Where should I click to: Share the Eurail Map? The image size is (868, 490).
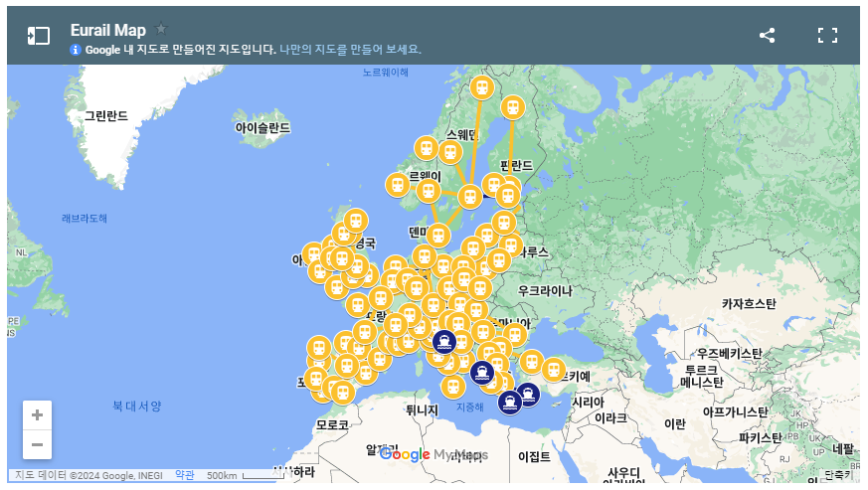pos(767,36)
